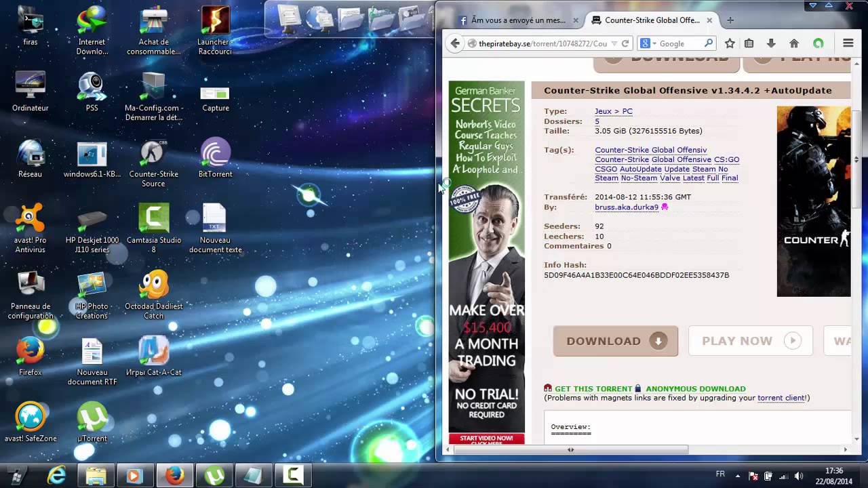This screenshot has height=488, width=868.
Task: Open Internet Explorer from the taskbar
Action: (56, 476)
